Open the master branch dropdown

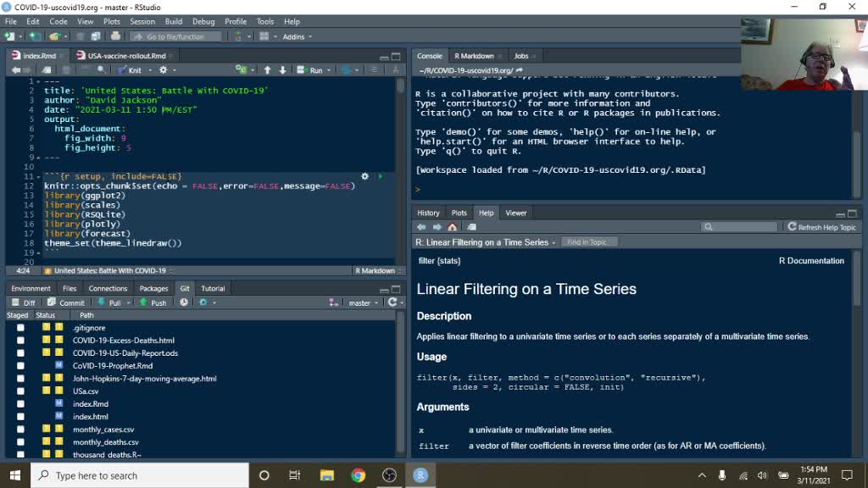tap(363, 302)
